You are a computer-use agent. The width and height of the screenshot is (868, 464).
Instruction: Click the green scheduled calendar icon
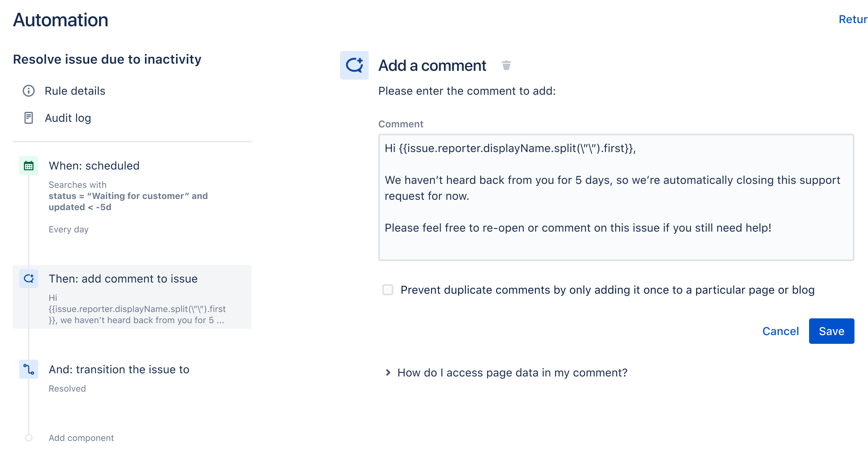click(x=29, y=166)
